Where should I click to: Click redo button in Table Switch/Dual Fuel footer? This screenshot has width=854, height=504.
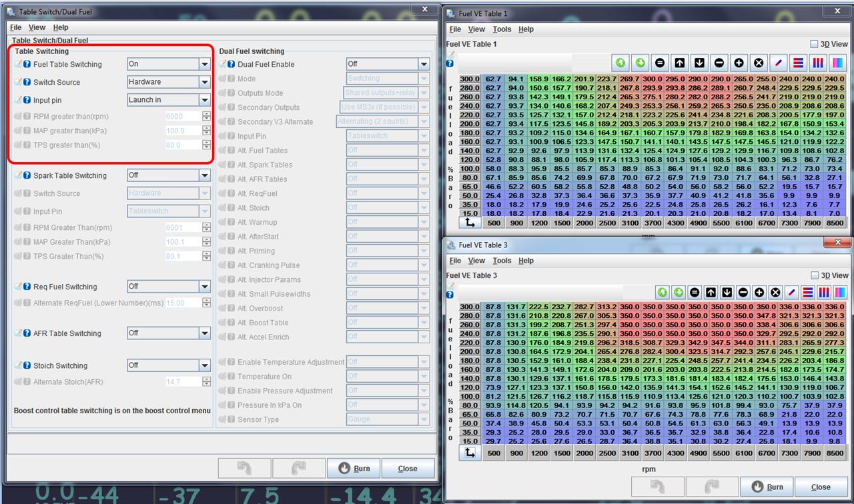(299, 468)
